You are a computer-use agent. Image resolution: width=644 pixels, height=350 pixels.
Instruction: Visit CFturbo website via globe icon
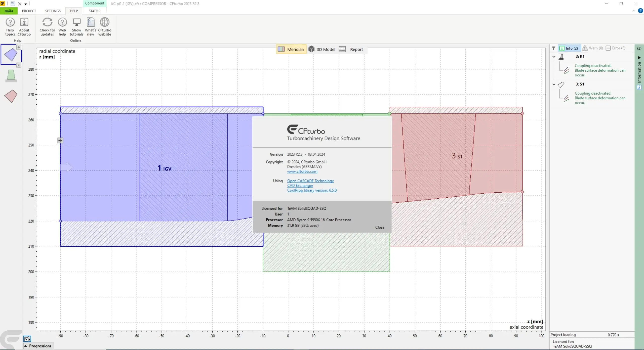tap(105, 27)
